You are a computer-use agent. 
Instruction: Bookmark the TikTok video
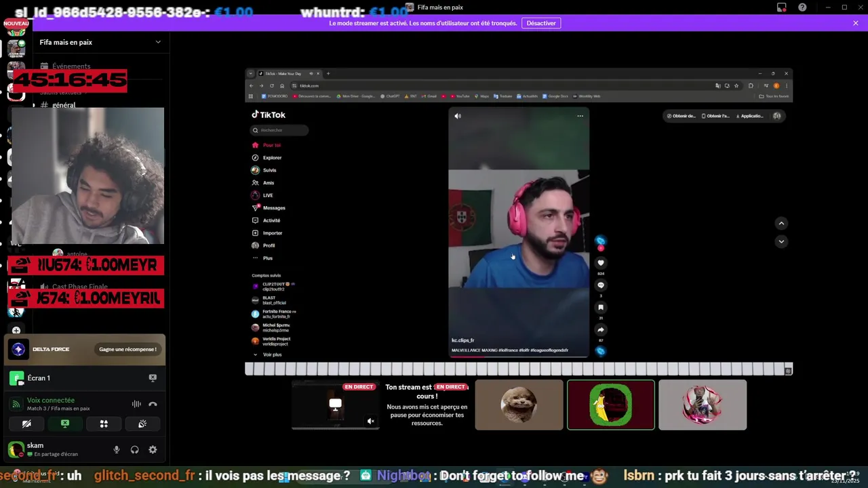tap(600, 308)
